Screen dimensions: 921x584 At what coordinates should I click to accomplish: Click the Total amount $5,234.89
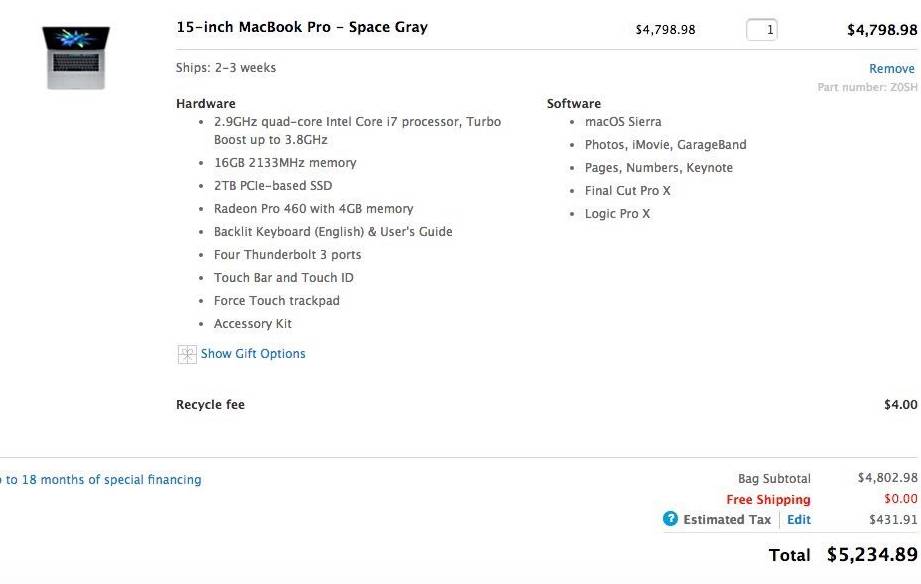click(872, 555)
